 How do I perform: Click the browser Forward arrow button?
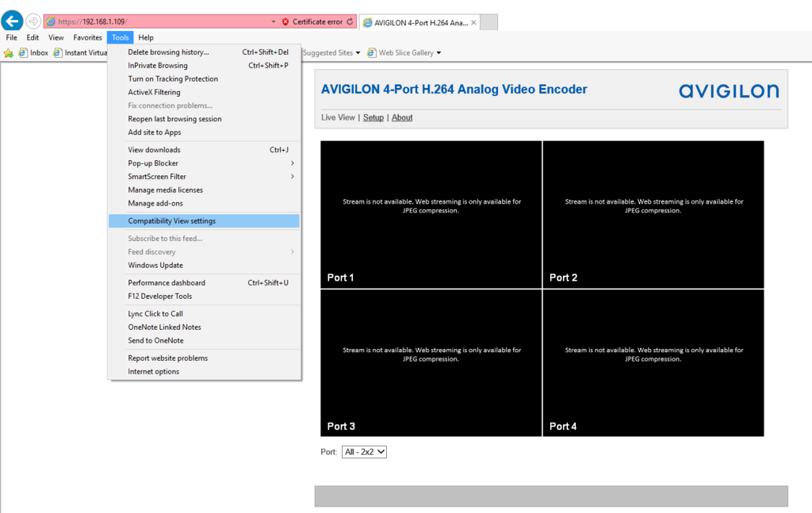click(33, 21)
